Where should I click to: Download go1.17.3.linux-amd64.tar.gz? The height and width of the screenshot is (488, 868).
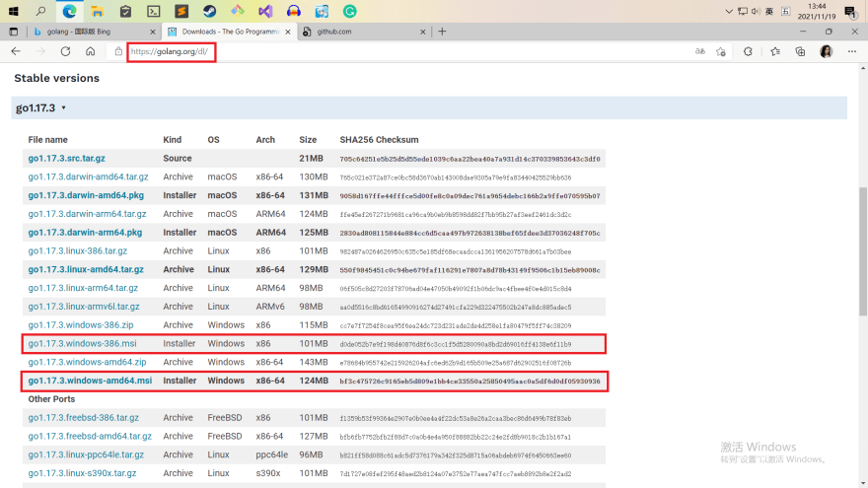coord(86,269)
